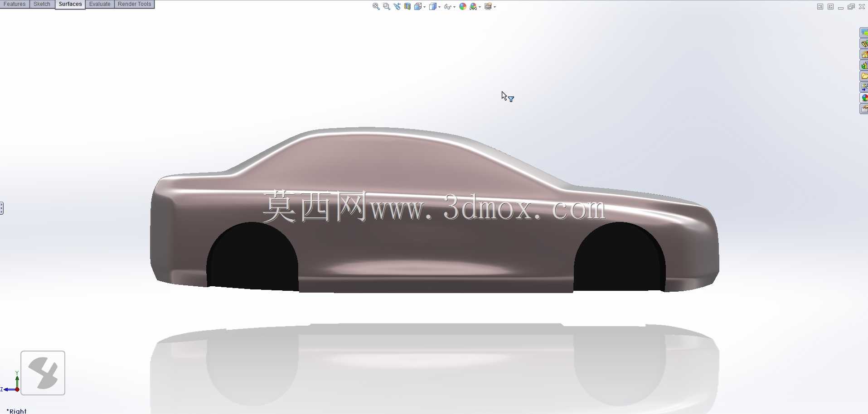Open the Custom Properties task pane tab

point(864,109)
